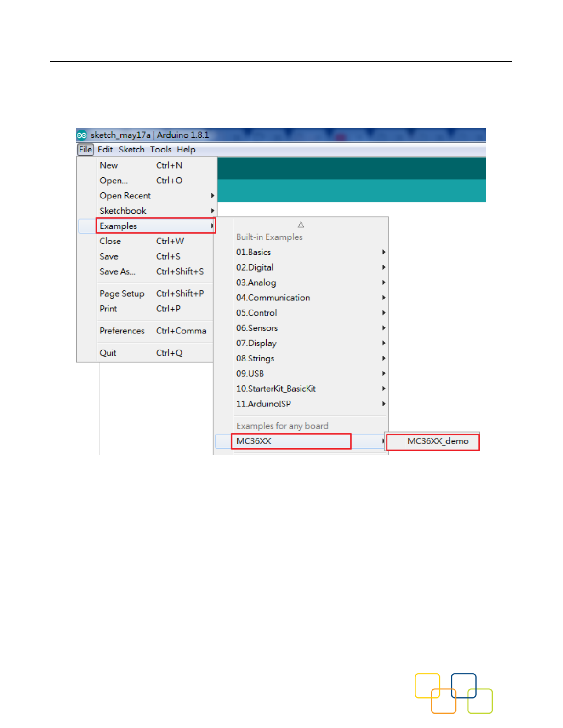Viewport: 563px width, 728px height.
Task: Select the Examples menu entry
Action: click(x=147, y=226)
